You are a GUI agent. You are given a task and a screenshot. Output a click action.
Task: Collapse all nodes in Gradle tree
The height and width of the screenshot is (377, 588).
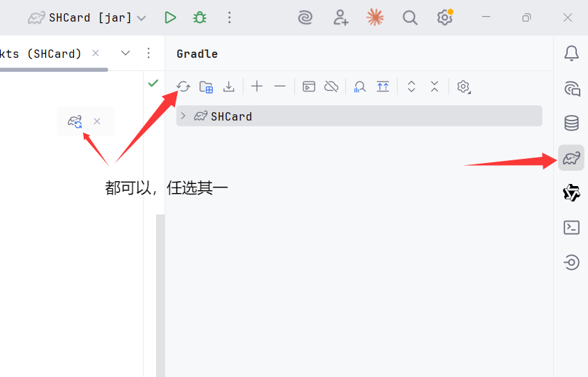click(x=435, y=86)
